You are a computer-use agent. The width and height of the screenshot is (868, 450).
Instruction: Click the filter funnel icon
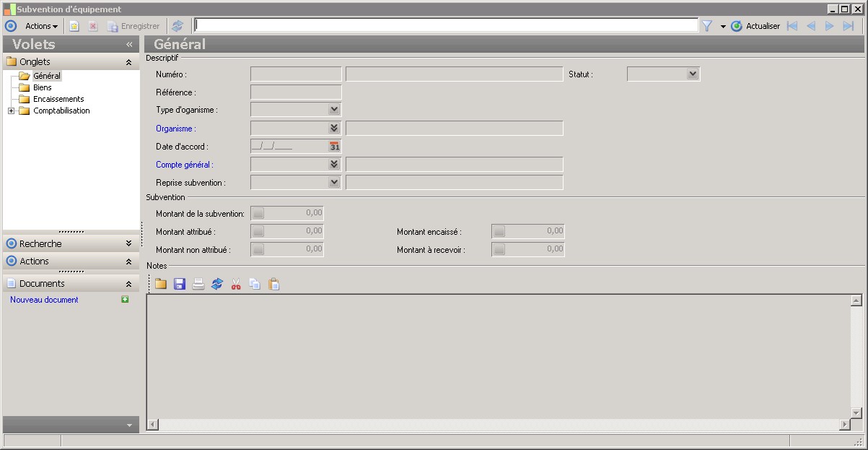(x=707, y=26)
